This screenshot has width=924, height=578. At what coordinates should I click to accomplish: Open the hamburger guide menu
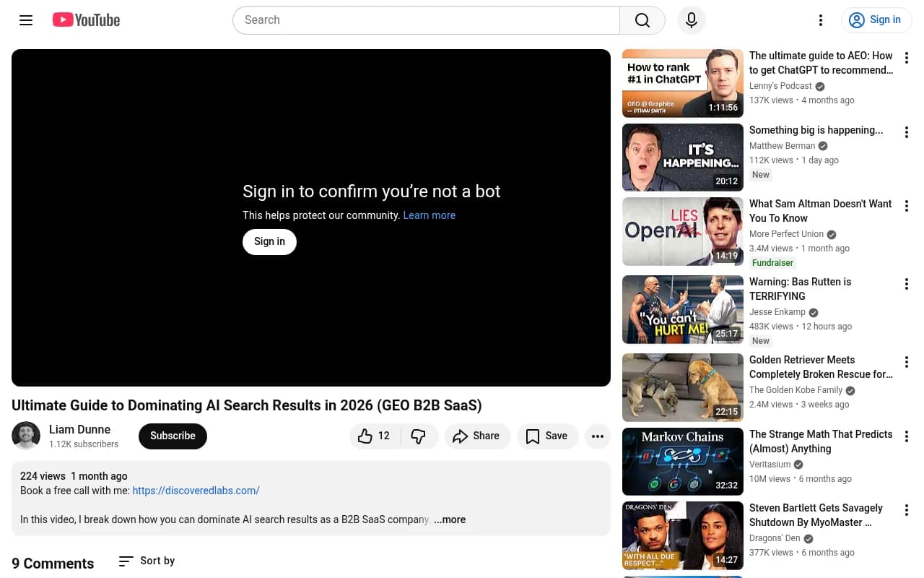tap(26, 20)
